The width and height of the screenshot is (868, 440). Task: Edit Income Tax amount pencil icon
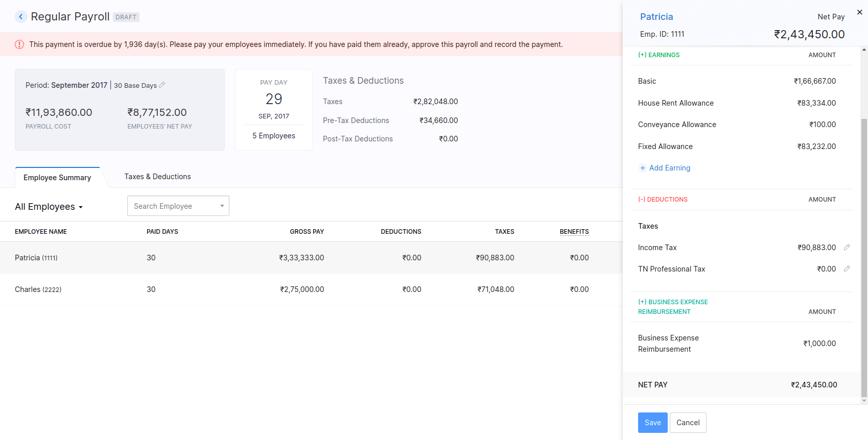point(847,247)
